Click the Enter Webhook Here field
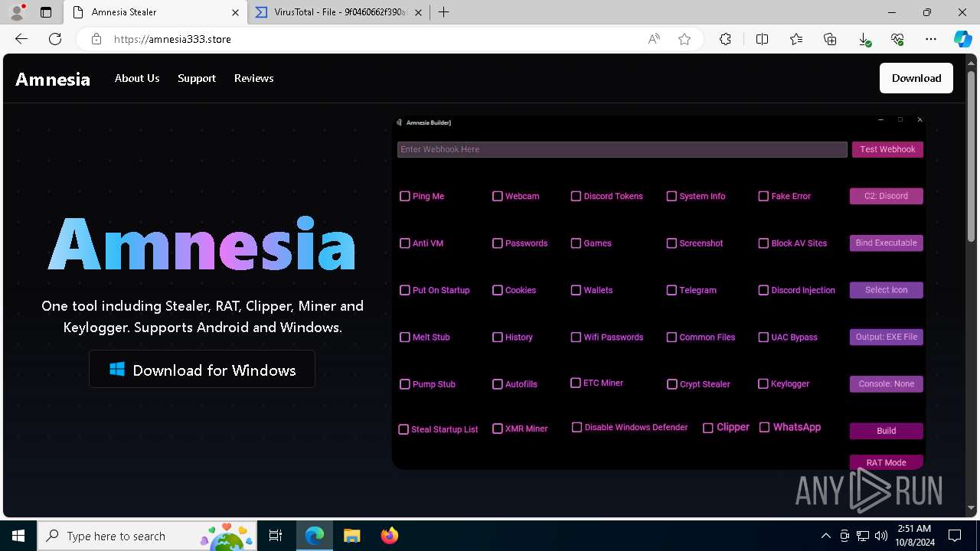The height and width of the screenshot is (551, 980). [622, 149]
